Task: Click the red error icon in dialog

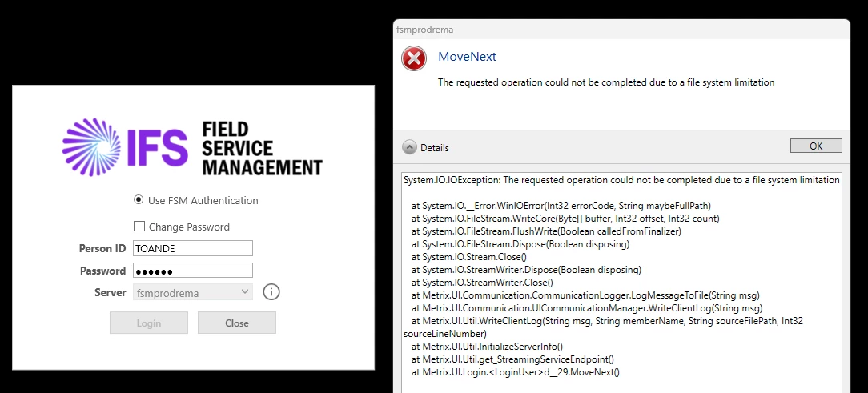Action: coord(414,58)
